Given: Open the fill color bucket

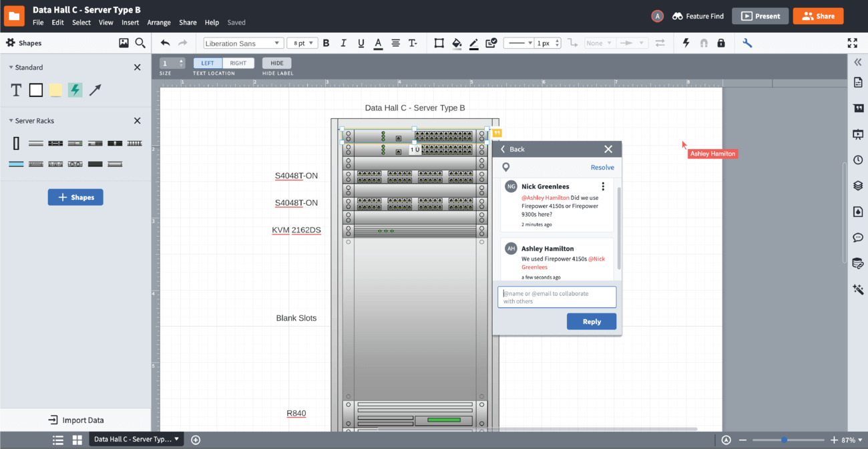Looking at the screenshot, I should point(457,43).
